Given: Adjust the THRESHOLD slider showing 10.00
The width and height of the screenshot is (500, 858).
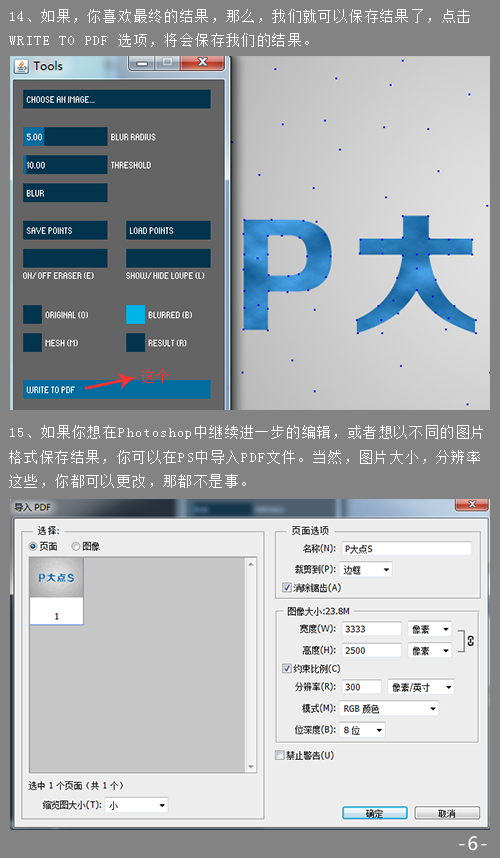Looking at the screenshot, I should pyautogui.click(x=65, y=165).
